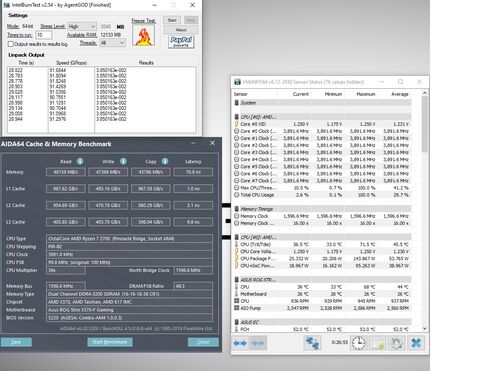Click the Average column header in HWiNFO

399,94
